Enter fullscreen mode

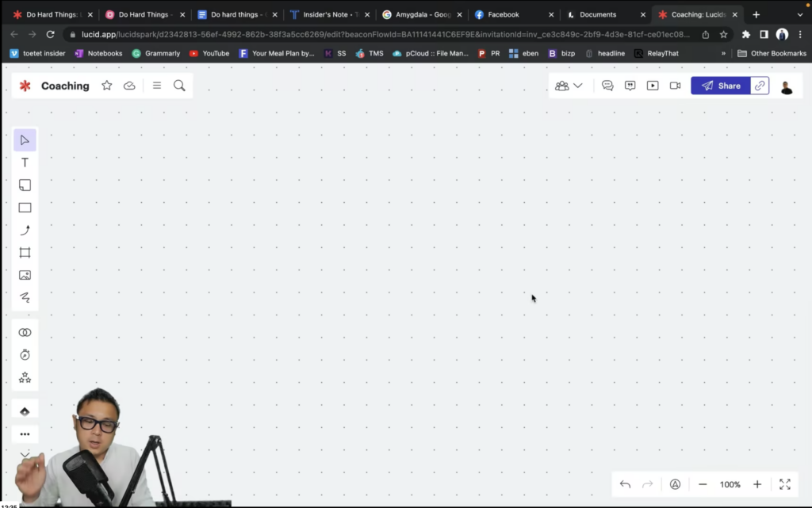tap(785, 484)
